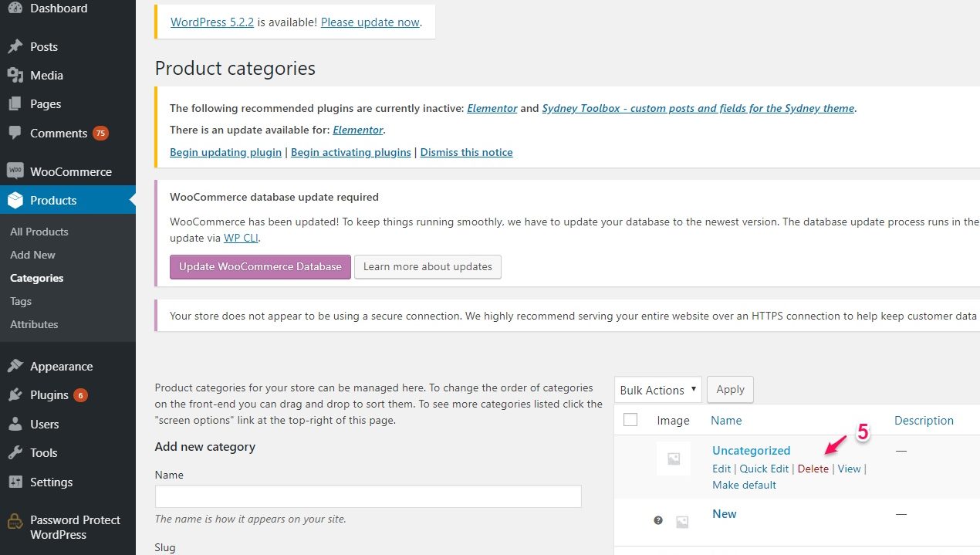Click the Products box icon

click(x=15, y=200)
